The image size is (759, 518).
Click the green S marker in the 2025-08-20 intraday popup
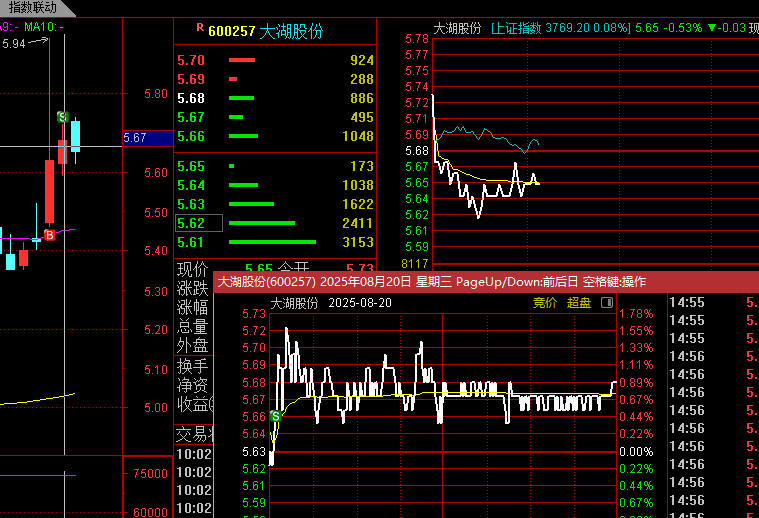[x=276, y=416]
